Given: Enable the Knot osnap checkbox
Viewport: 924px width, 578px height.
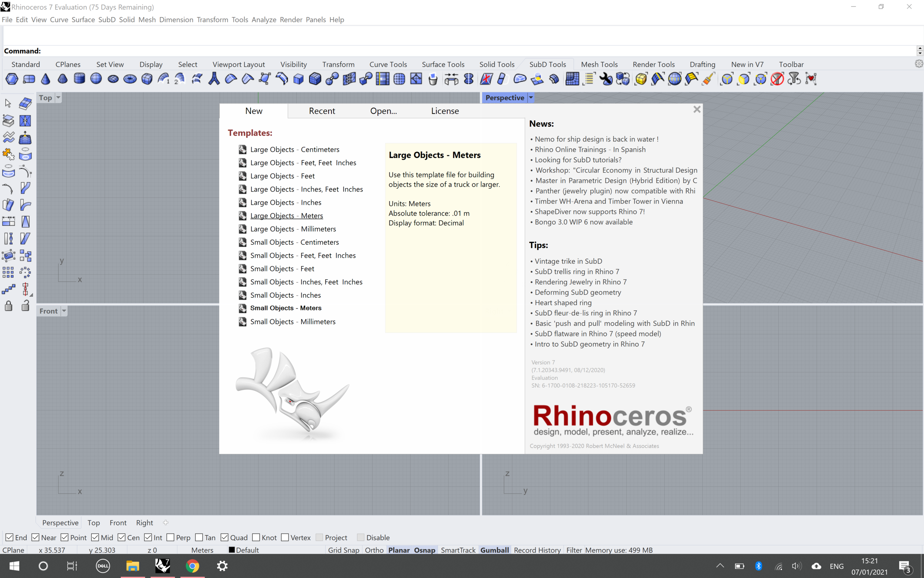Looking at the screenshot, I should click(x=256, y=537).
